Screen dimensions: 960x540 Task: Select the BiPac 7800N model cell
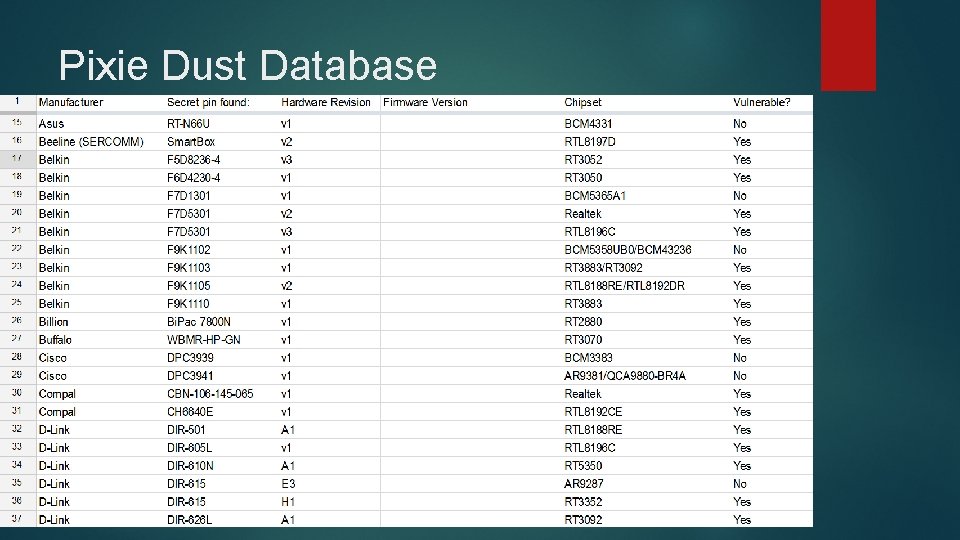(198, 322)
